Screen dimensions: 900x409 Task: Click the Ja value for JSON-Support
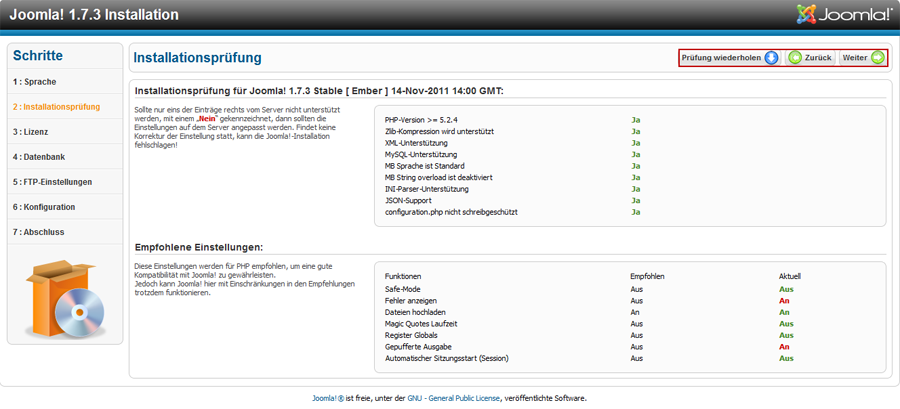(x=635, y=200)
